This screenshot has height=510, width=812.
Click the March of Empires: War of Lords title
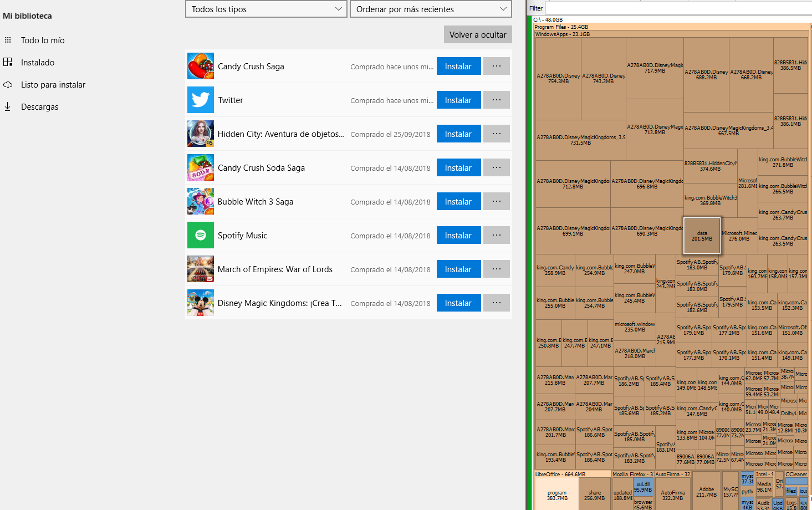tap(275, 269)
